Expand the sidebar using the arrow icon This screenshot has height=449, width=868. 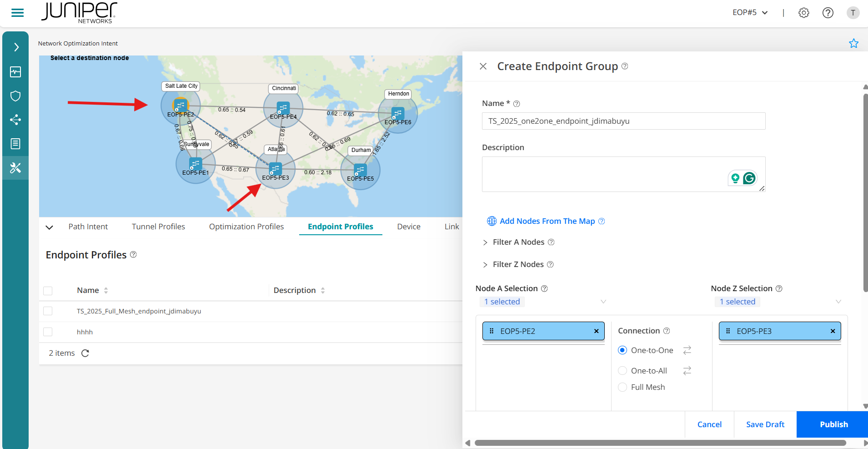(15, 46)
